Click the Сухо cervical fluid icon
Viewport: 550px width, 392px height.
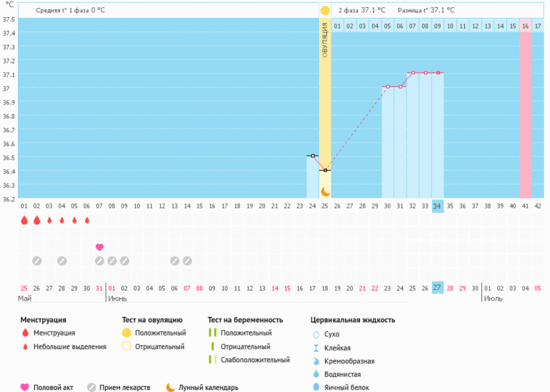click(316, 334)
